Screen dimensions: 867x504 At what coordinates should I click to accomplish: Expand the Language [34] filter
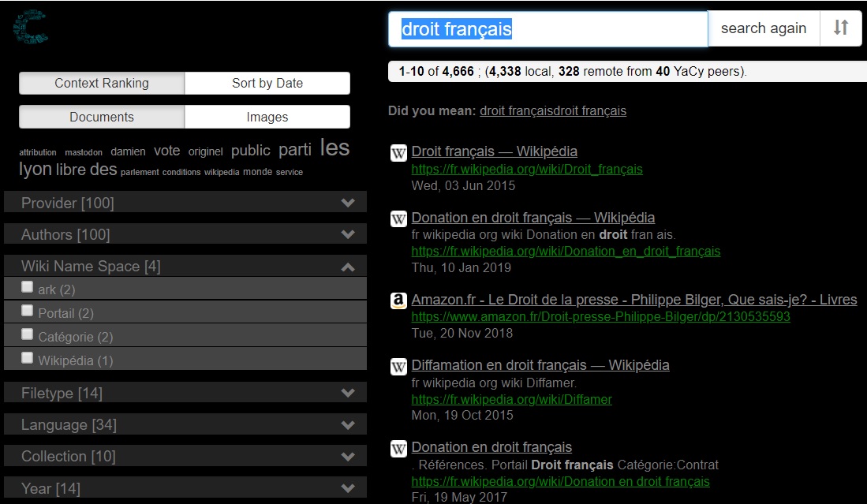pos(185,424)
